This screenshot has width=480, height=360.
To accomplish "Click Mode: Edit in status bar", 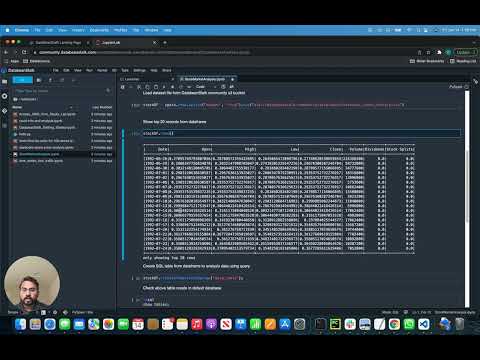I will coord(390,312).
